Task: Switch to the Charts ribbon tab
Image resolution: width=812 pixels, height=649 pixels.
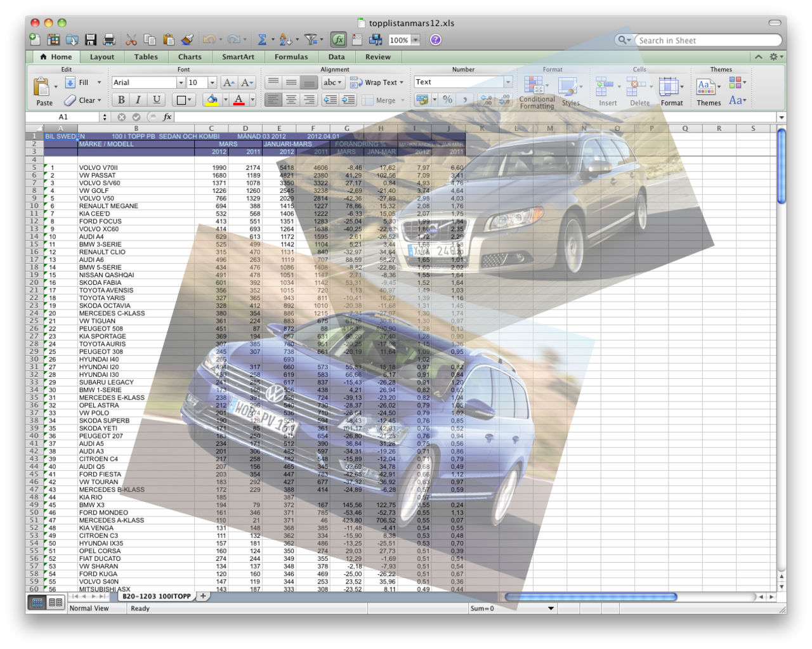Action: tap(190, 56)
